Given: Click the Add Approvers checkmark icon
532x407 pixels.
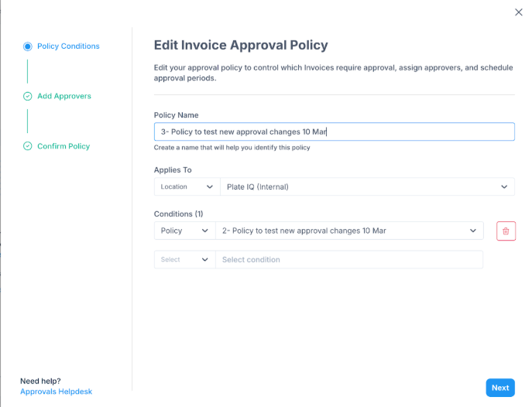Looking at the screenshot, I should pos(27,96).
